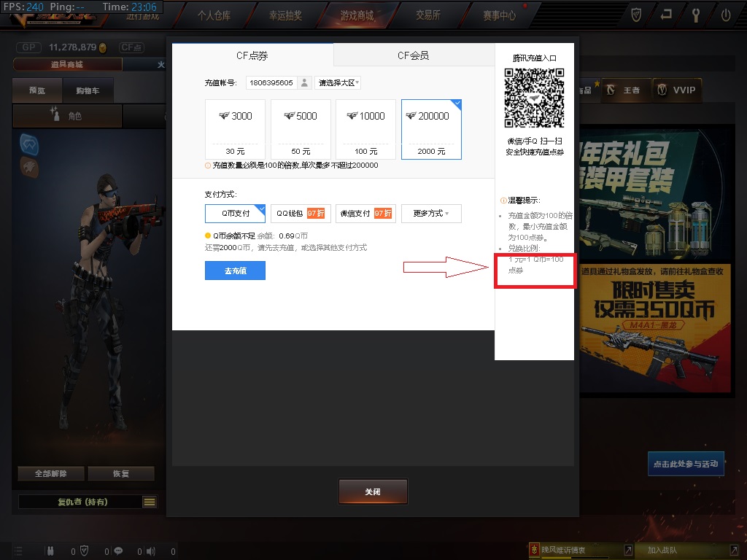The width and height of the screenshot is (747, 560).
Task: Select the 200000 points for 2000 元 option
Action: pos(432,129)
